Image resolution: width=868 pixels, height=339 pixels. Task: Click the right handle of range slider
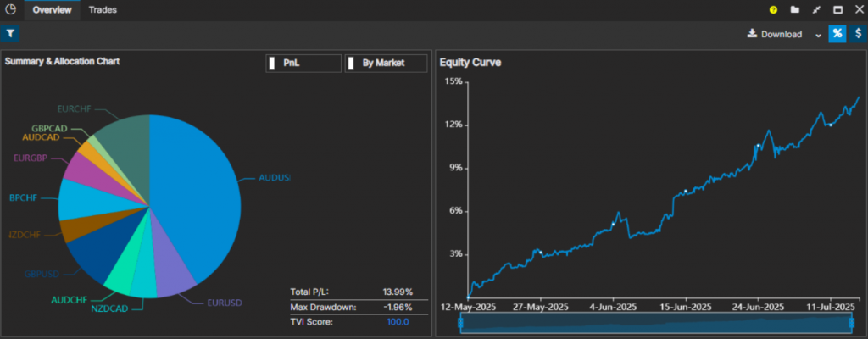pos(851,322)
